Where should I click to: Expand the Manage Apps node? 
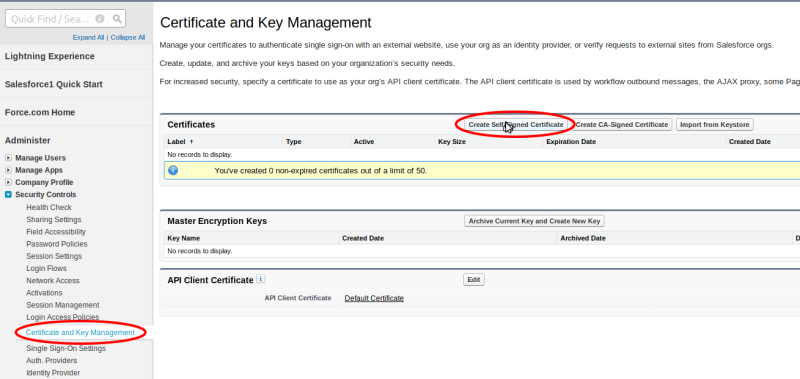[x=8, y=170]
